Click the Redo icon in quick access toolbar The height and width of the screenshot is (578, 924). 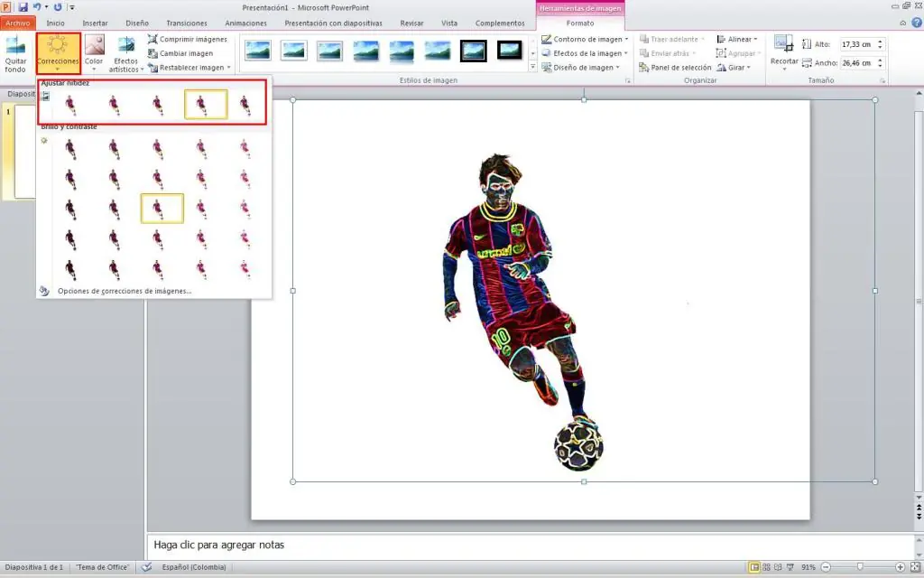[x=58, y=7]
